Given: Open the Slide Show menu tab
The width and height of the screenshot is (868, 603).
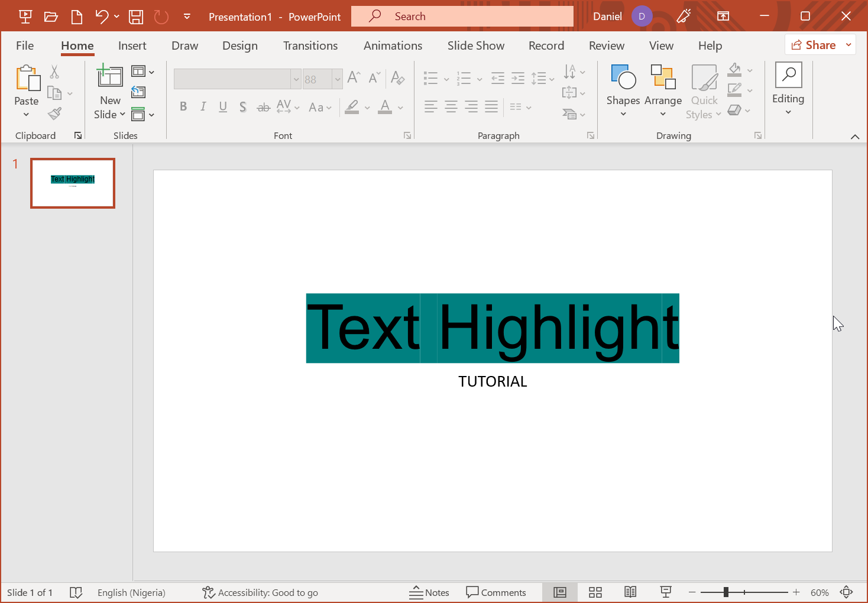Looking at the screenshot, I should pyautogui.click(x=475, y=46).
